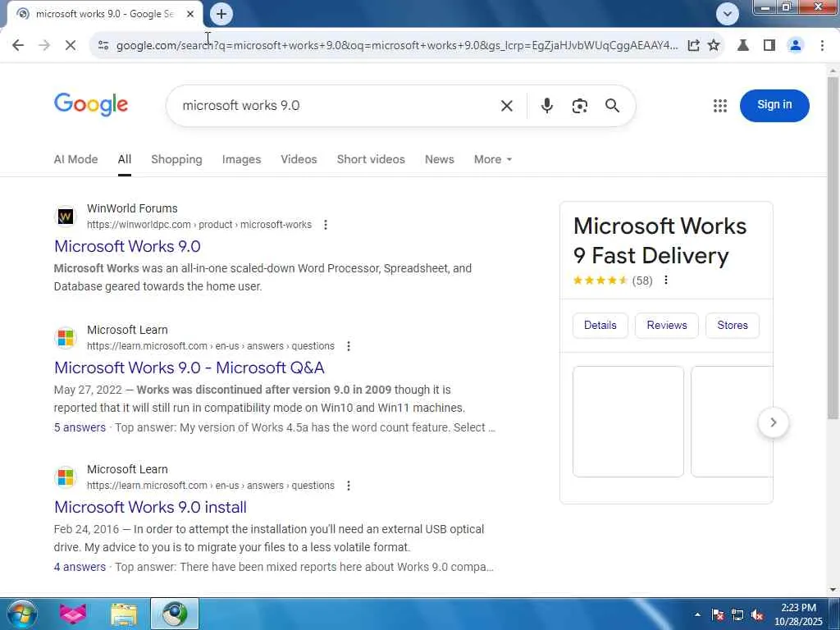The image size is (840, 630).
Task: Click the Action Center flag tray icon
Action: point(718,614)
